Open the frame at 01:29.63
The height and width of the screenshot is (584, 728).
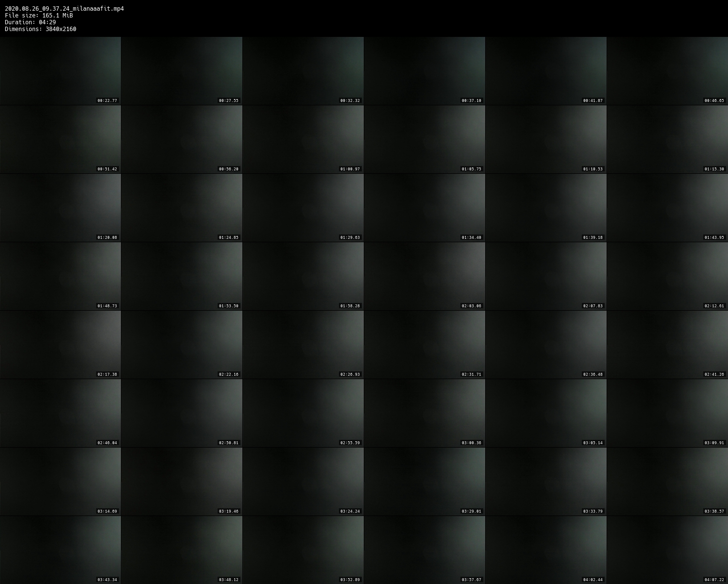coord(303,208)
